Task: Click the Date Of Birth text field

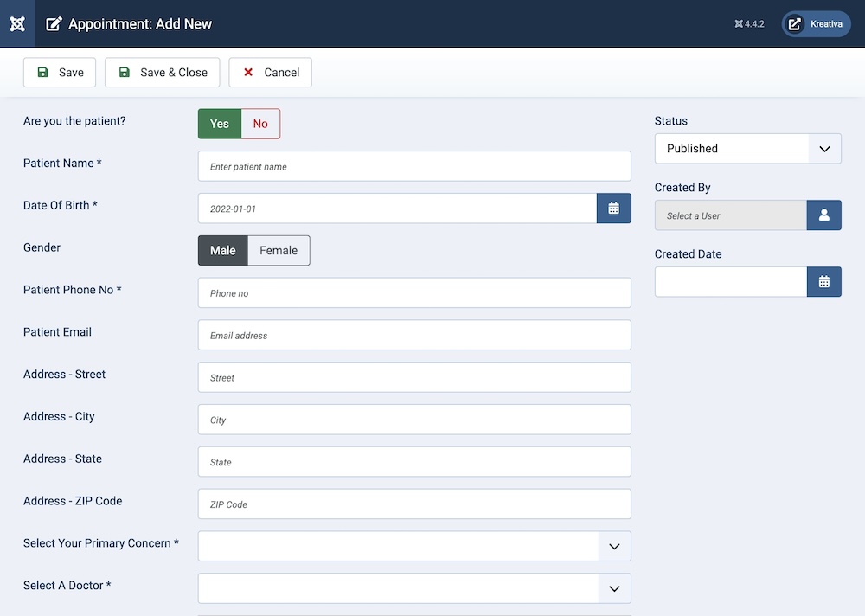Action: coord(397,209)
